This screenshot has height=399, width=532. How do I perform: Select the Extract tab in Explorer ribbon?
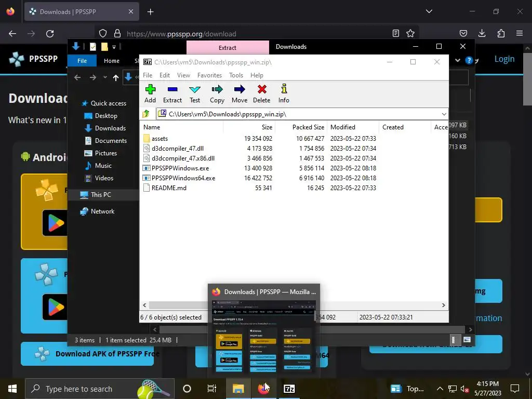coord(228,47)
